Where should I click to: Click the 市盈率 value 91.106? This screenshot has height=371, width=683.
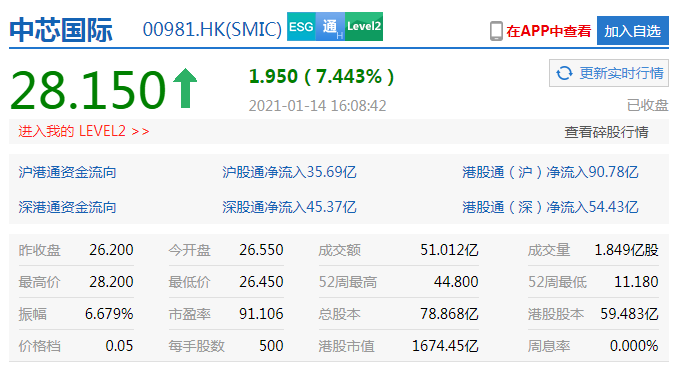click(x=261, y=314)
